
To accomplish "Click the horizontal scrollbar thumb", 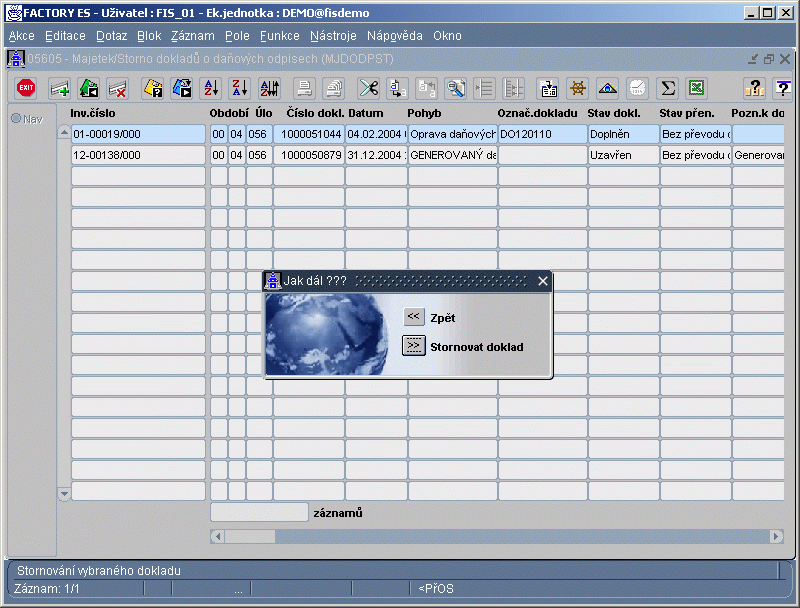I will pos(250,536).
